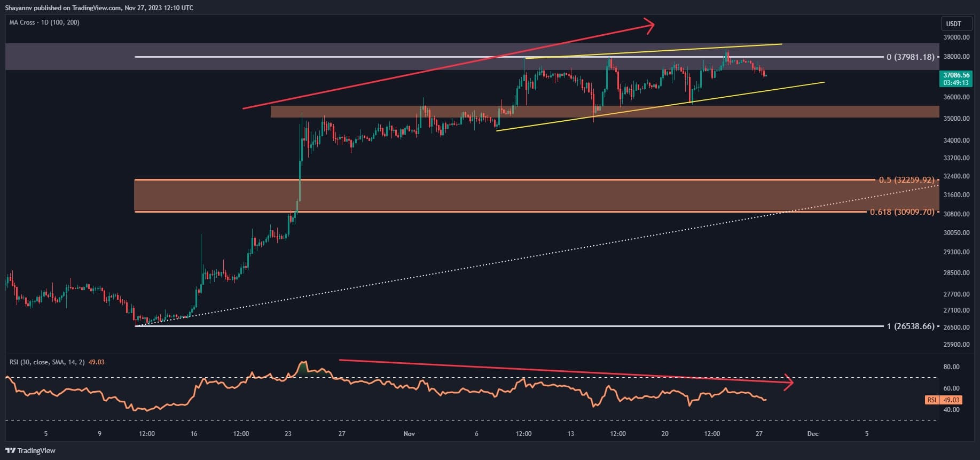Click the red arrowhead on the RSI trendline

pyautogui.click(x=787, y=382)
